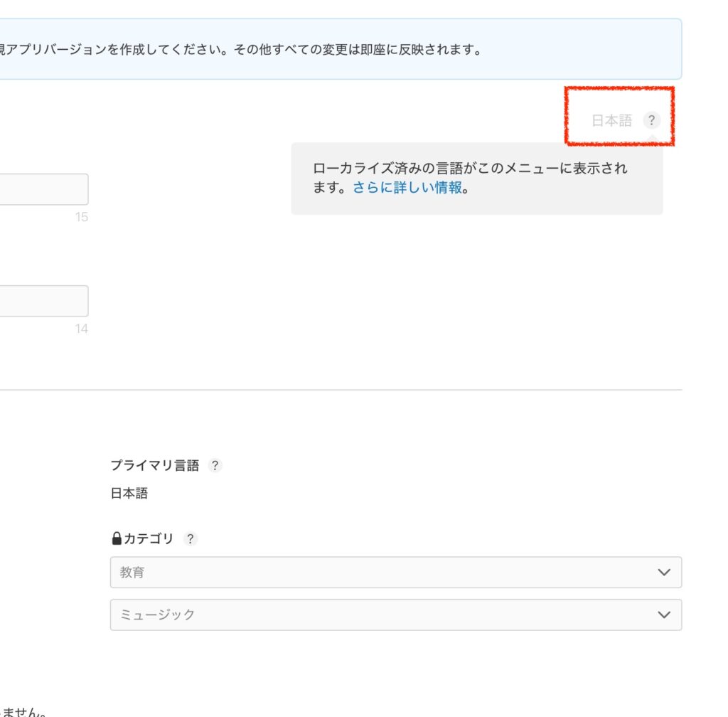Expand the ミュージック secondary category dropdown
Image resolution: width=728 pixels, height=717 pixels.
tap(384, 615)
